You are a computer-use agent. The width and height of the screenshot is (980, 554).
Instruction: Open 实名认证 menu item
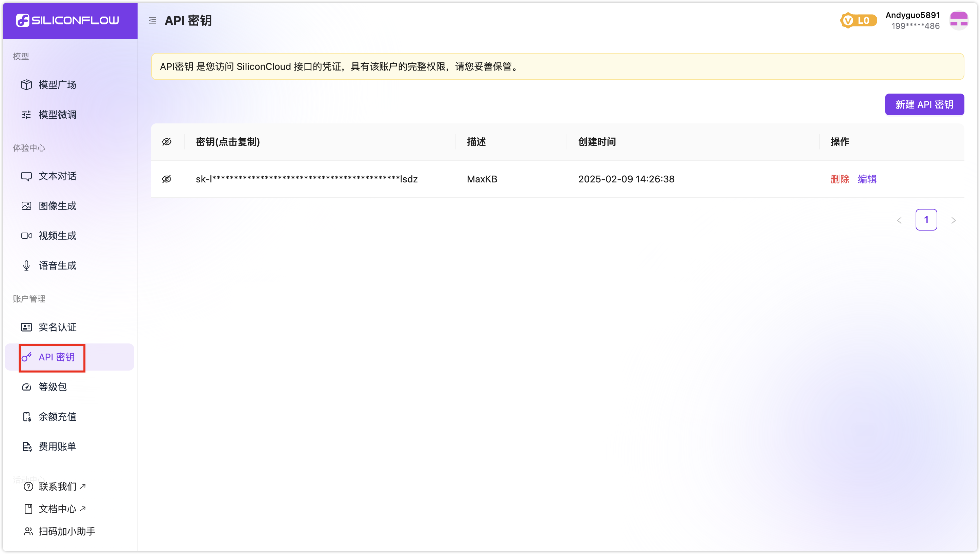[x=58, y=327]
